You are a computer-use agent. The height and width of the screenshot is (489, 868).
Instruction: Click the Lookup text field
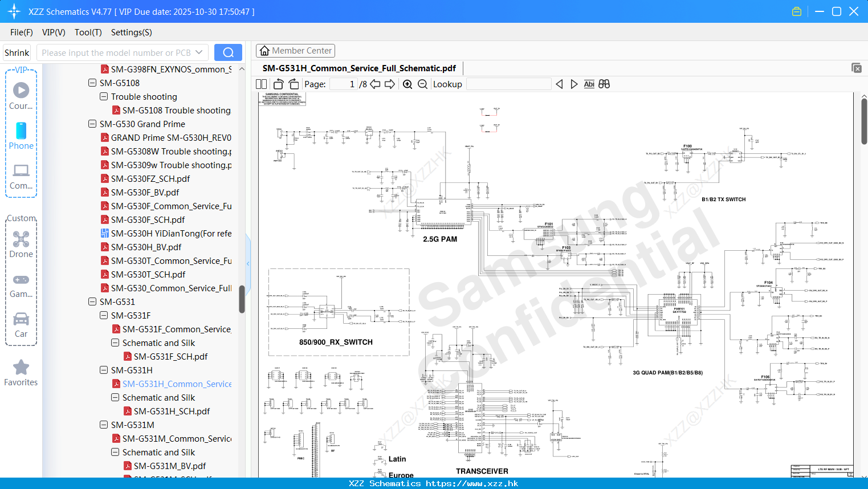click(508, 84)
